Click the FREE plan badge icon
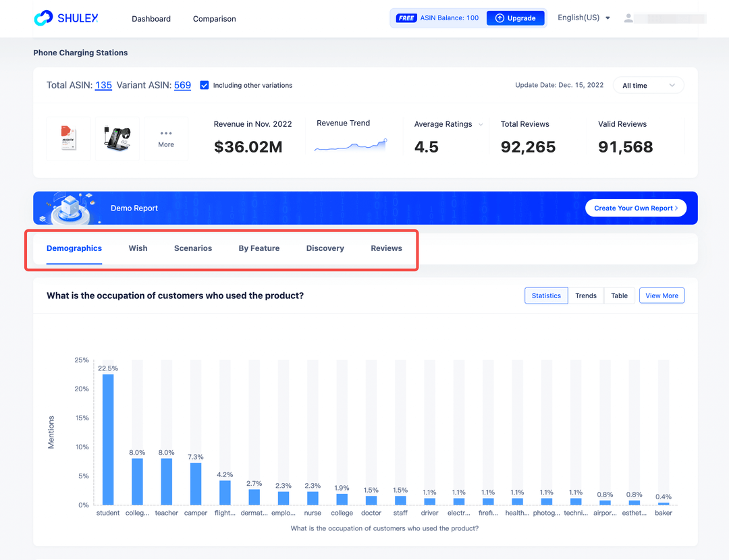The image size is (729, 560). (406, 18)
